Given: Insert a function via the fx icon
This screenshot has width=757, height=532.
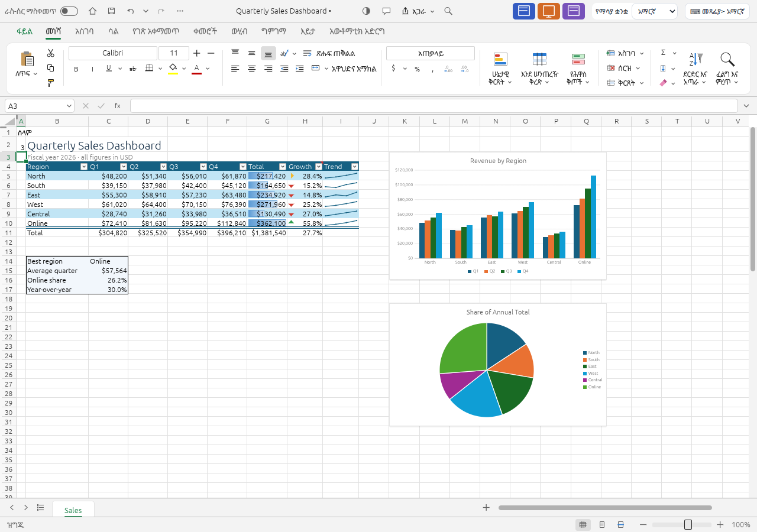Looking at the screenshot, I should 117,106.
